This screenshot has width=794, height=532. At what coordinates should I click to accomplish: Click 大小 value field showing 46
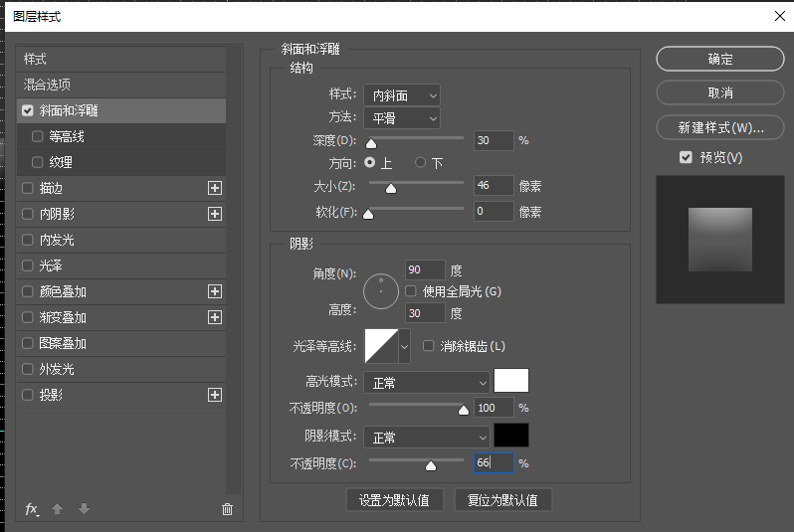(x=494, y=185)
